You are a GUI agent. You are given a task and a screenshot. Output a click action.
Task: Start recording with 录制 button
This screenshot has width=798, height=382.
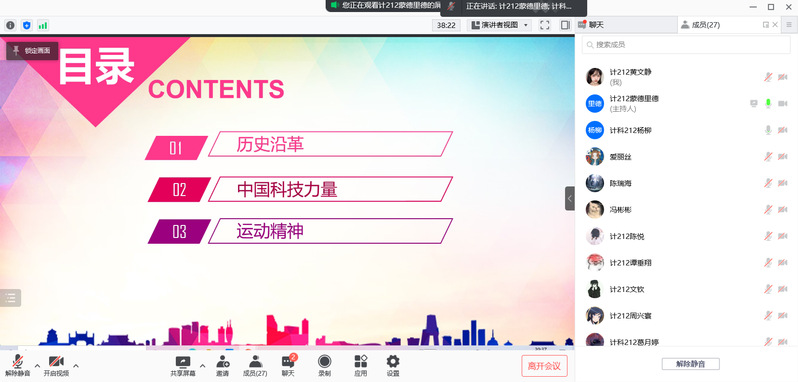click(324, 366)
